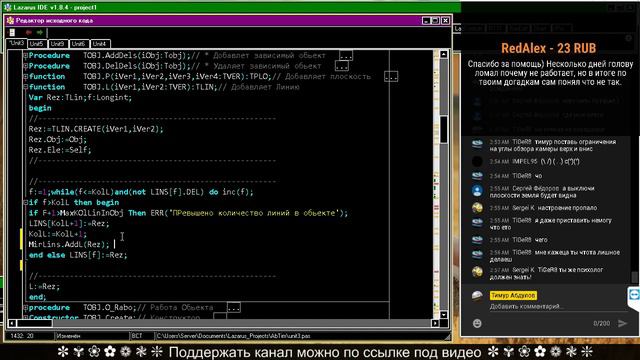Click Сергей Фёдоров's avatar in chat
This screenshot has height=360, width=640.
point(478,191)
